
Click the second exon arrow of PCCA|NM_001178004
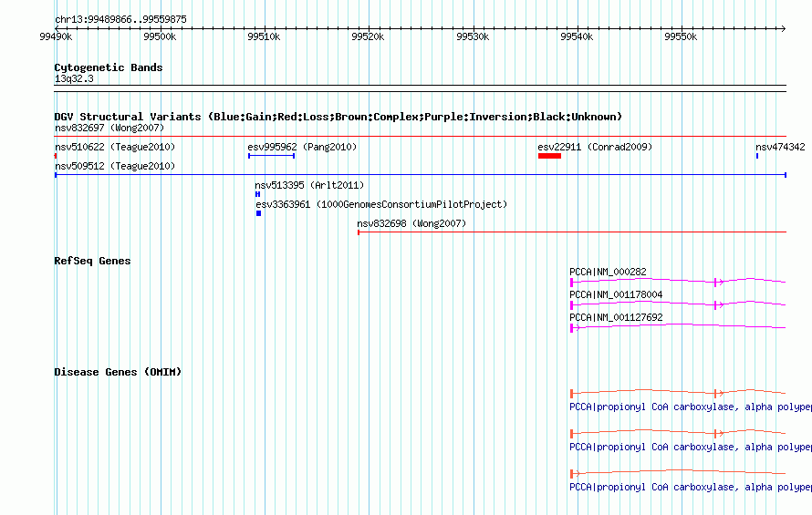coord(718,304)
